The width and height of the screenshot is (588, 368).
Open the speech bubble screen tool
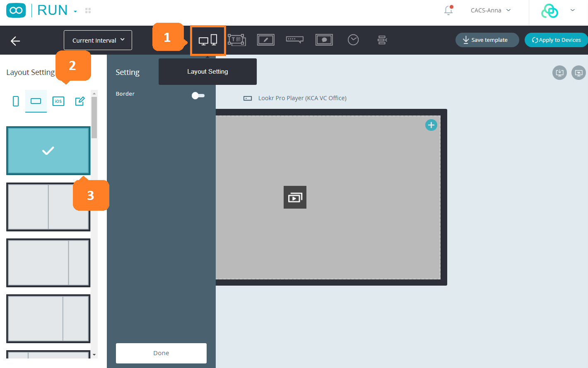tap(324, 40)
